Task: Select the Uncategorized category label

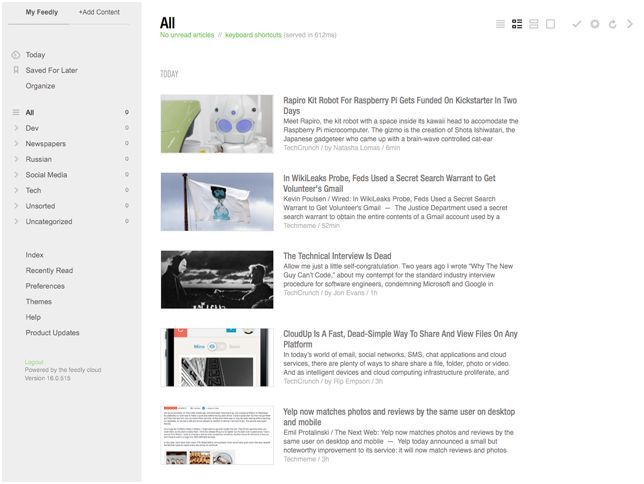Action: (x=49, y=221)
